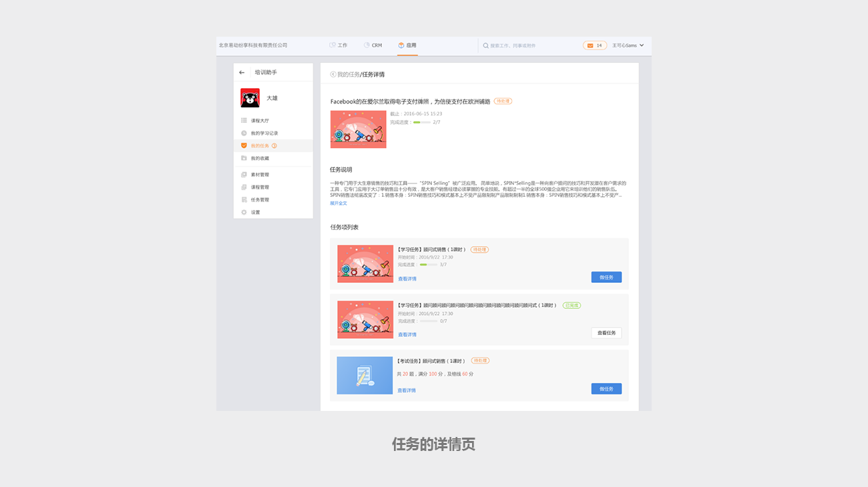
Task: Open the 王可心Sams user dropdown
Action: [628, 45]
